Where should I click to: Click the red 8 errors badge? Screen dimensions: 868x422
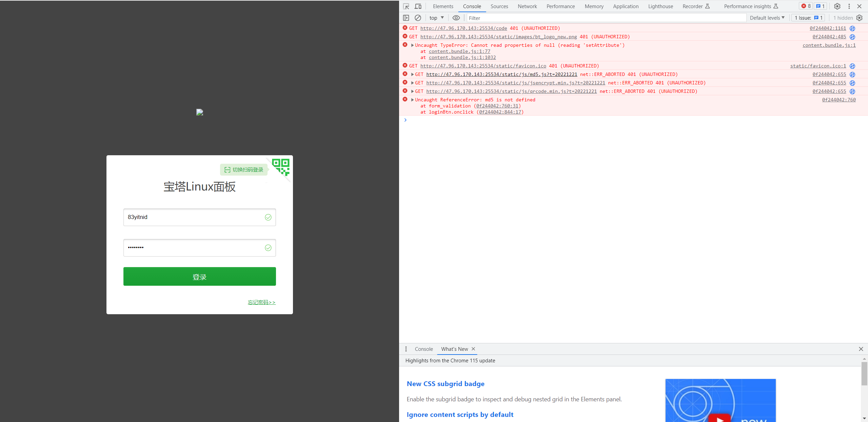806,6
